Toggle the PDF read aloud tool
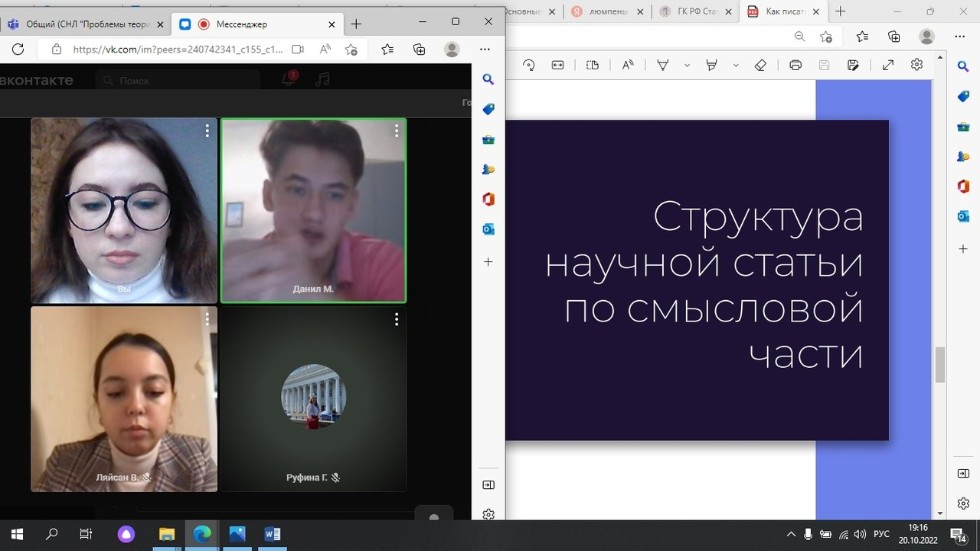 click(x=628, y=65)
